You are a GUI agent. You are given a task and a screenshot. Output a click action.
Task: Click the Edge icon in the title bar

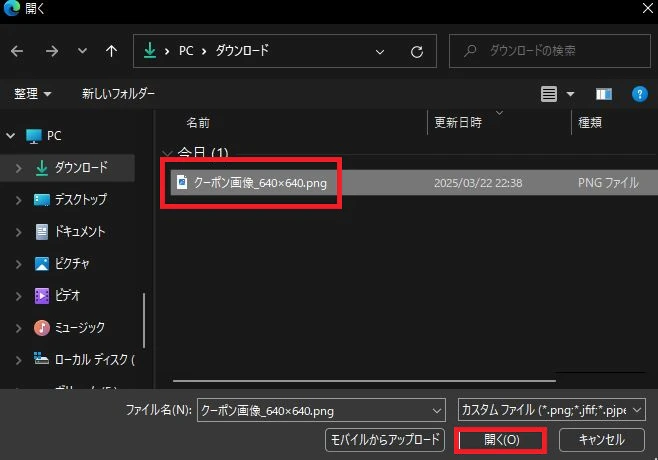coord(12,8)
